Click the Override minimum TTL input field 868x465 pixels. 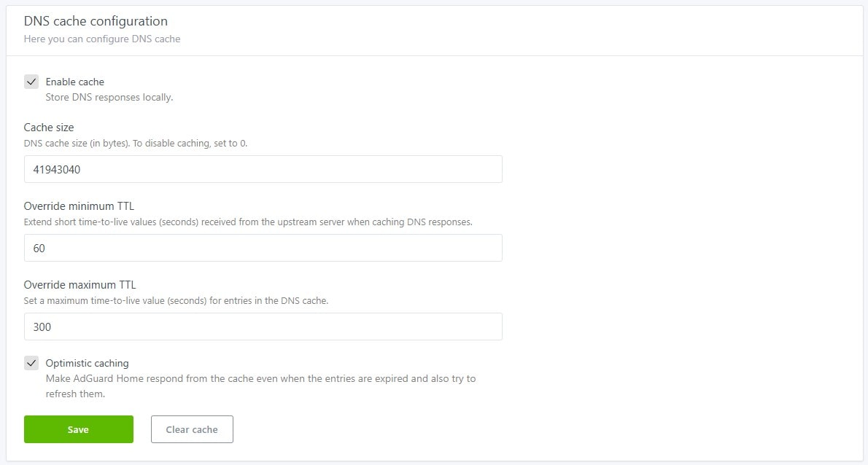[263, 248]
